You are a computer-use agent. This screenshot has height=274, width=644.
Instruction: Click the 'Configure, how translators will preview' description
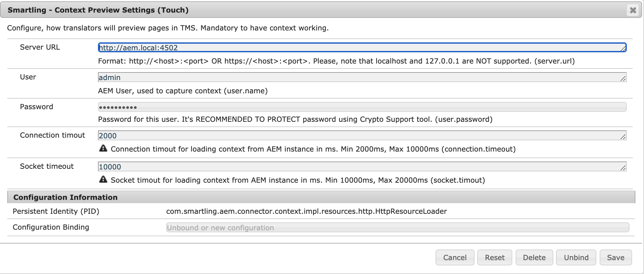[x=168, y=28]
